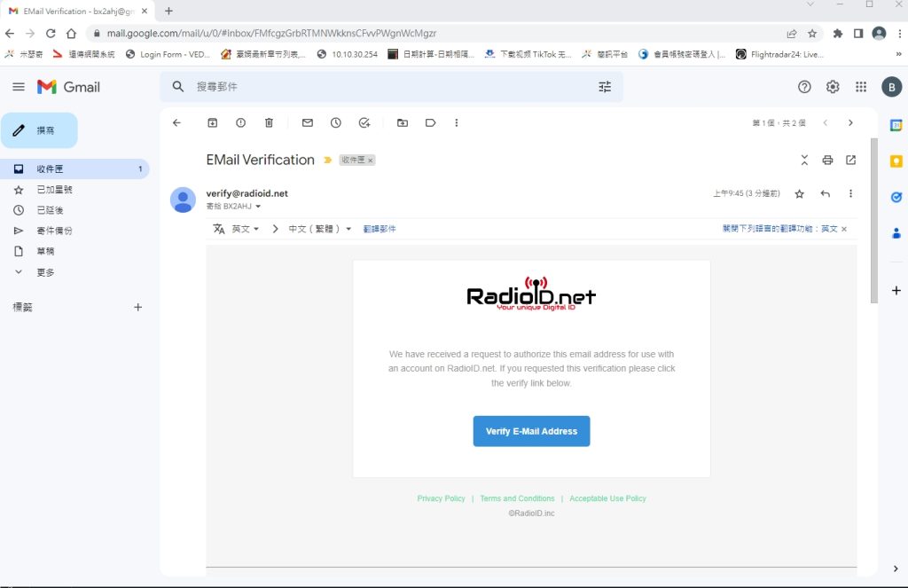908x588 pixels.
Task: Open Login Form bookmark
Action: [x=168, y=54]
